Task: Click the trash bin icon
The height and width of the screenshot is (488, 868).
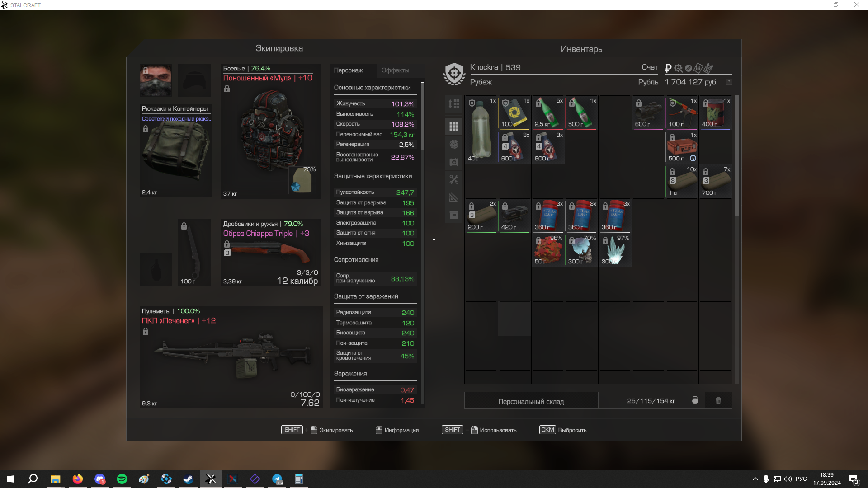Action: (718, 400)
